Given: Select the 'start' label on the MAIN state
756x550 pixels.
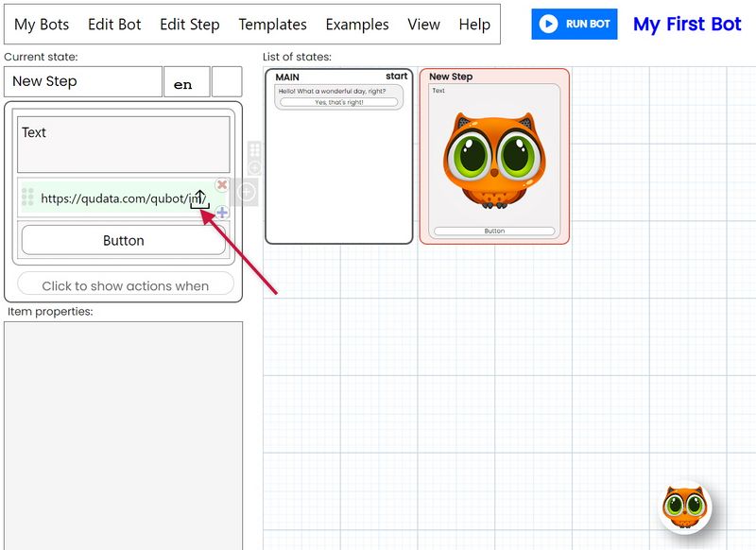Looking at the screenshot, I should point(399,74).
